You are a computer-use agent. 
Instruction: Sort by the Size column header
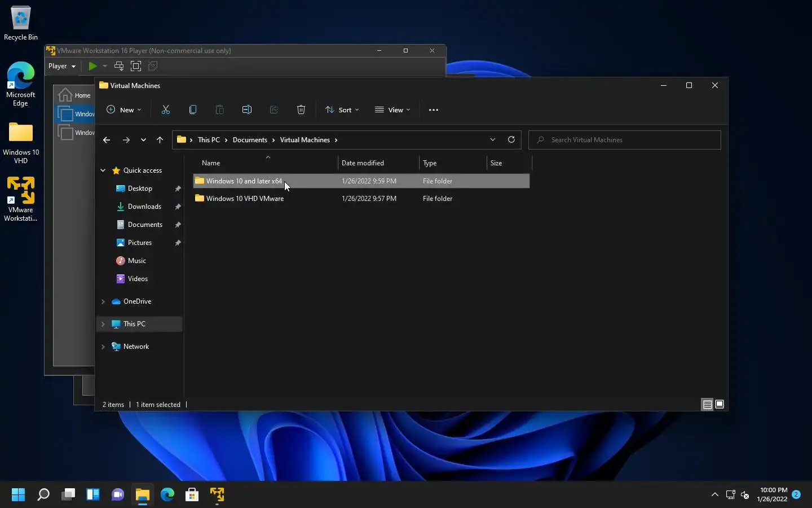(x=510, y=163)
